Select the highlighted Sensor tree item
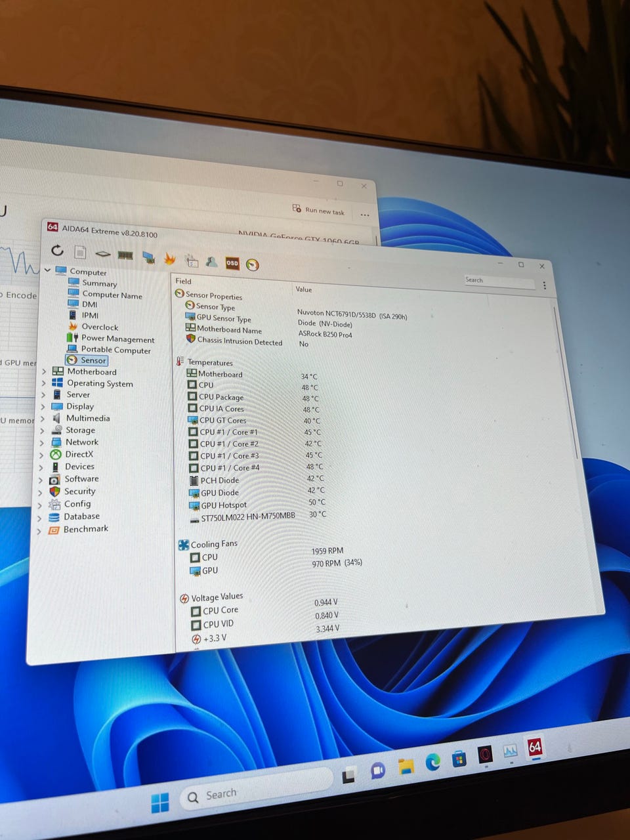 tap(87, 360)
